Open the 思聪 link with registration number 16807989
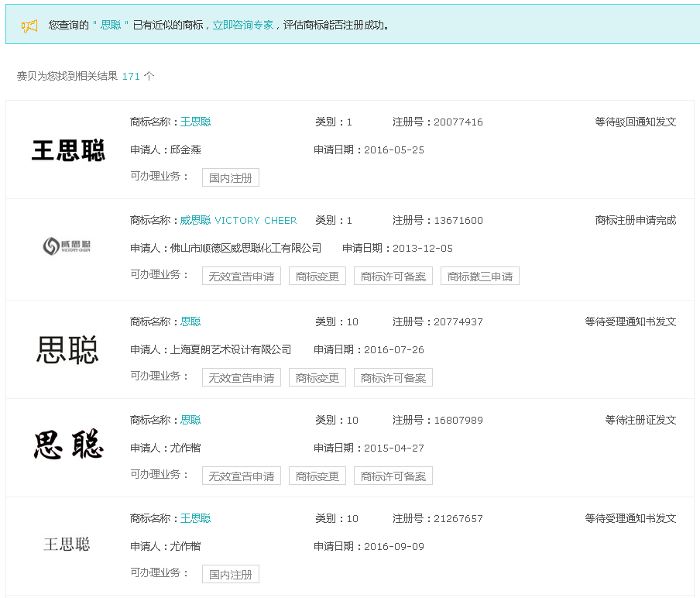The image size is (700, 598). (190, 420)
